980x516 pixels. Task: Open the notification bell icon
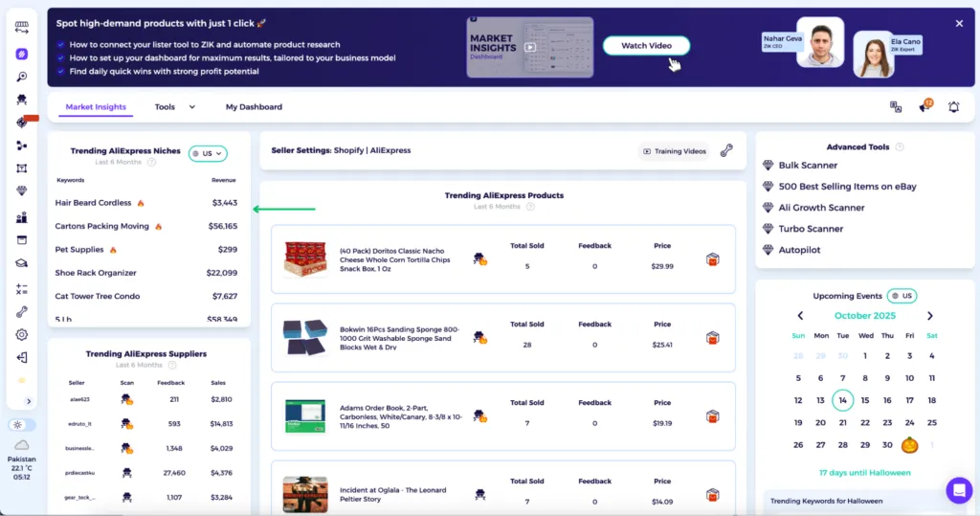click(954, 107)
